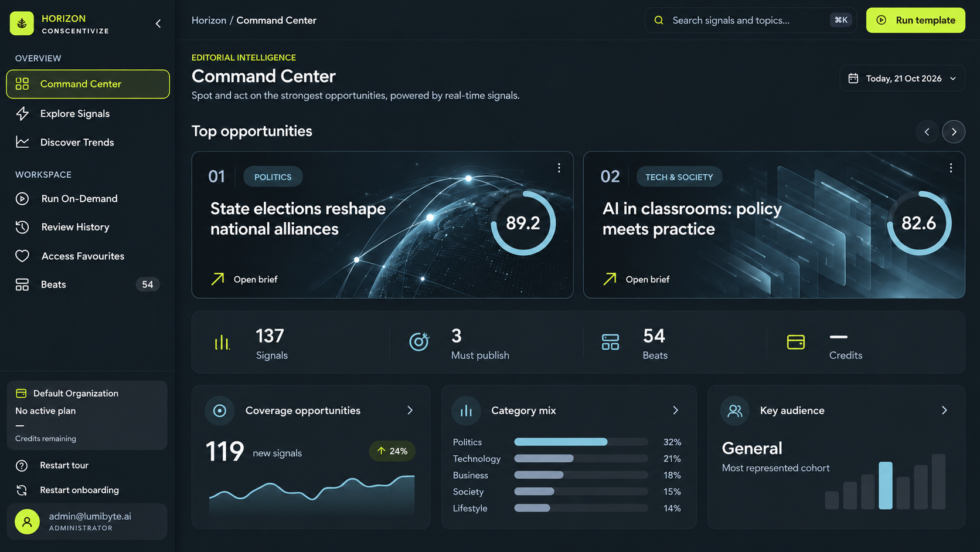Image resolution: width=980 pixels, height=552 pixels.
Task: Go to Discover Trends
Action: pyautogui.click(x=88, y=143)
